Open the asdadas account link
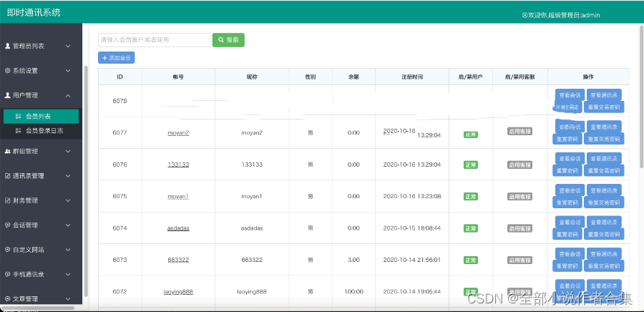Screen dimensions: 644x312 tap(178, 228)
